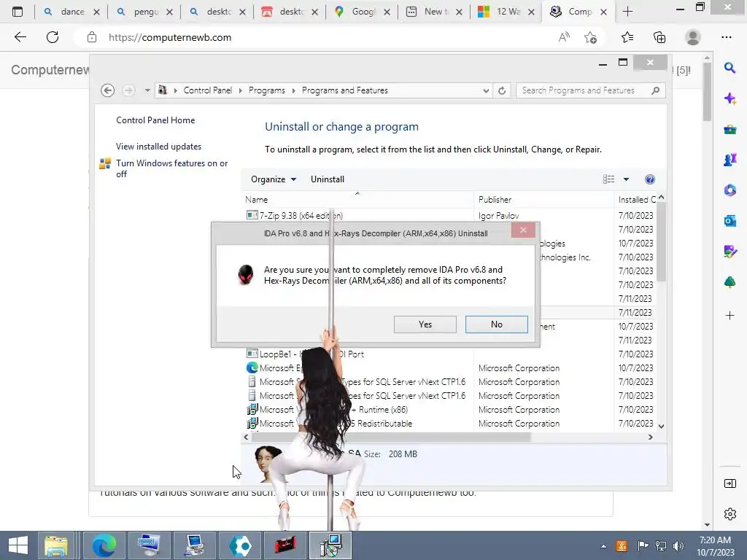Sort by the Installed On column

pos(635,200)
